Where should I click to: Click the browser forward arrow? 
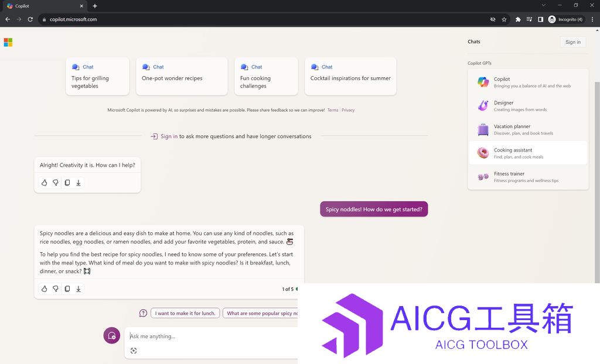(x=19, y=19)
